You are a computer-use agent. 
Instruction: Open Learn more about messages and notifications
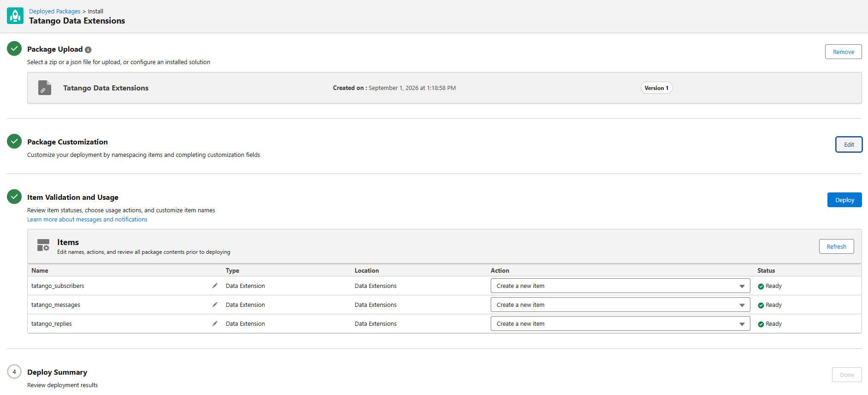[87, 219]
